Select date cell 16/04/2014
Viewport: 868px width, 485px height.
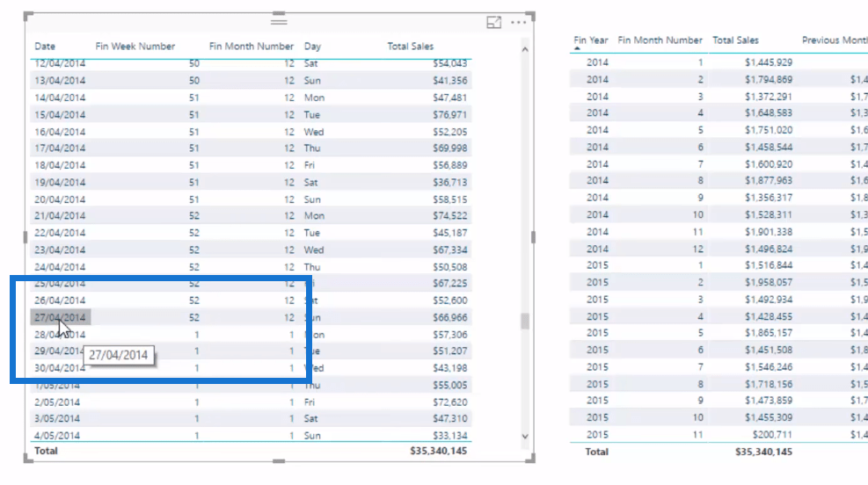tap(60, 132)
